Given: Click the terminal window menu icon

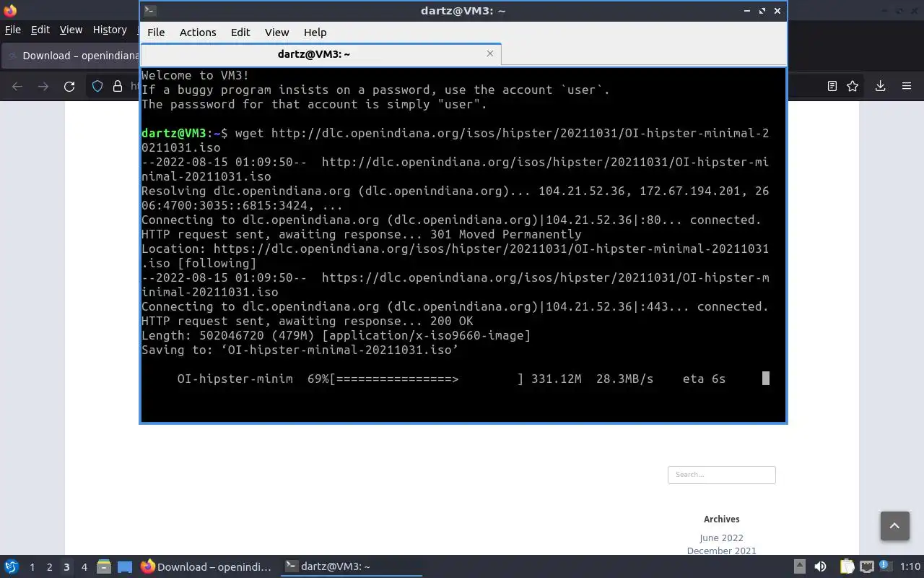Looking at the screenshot, I should (149, 10).
